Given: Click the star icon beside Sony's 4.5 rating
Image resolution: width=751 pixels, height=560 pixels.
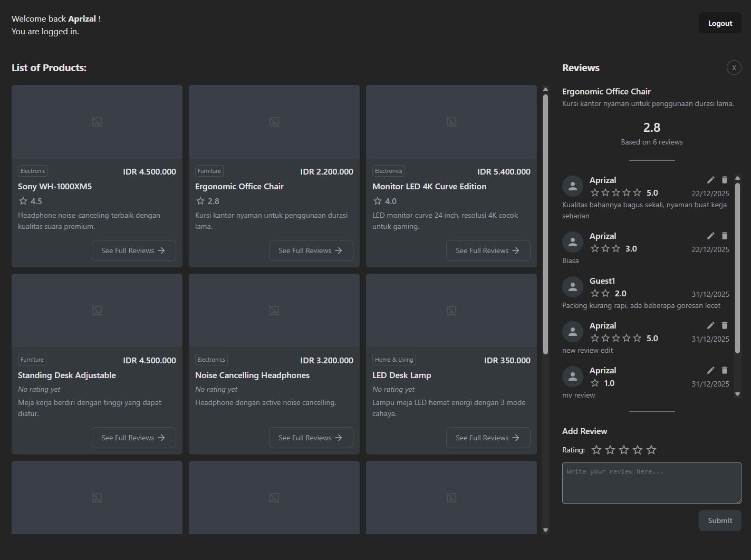Looking at the screenshot, I should click(23, 201).
